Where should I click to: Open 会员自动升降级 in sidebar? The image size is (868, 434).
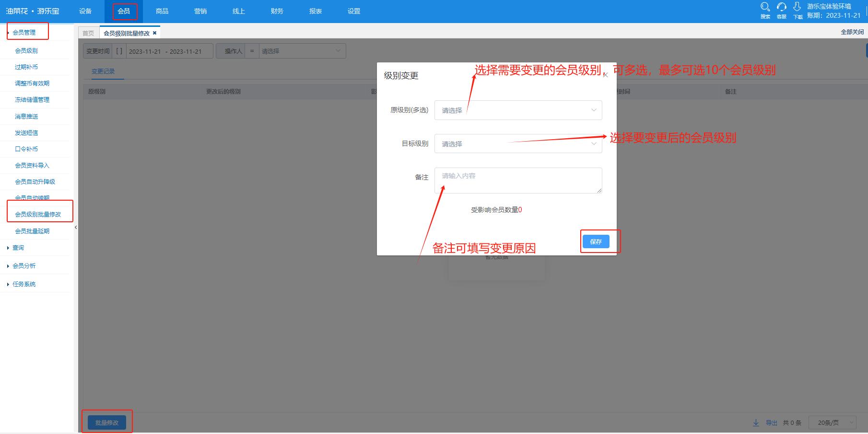(x=35, y=181)
